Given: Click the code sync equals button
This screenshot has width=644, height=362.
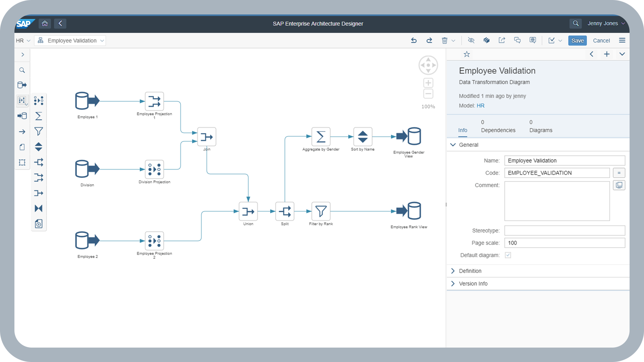Looking at the screenshot, I should point(619,173).
